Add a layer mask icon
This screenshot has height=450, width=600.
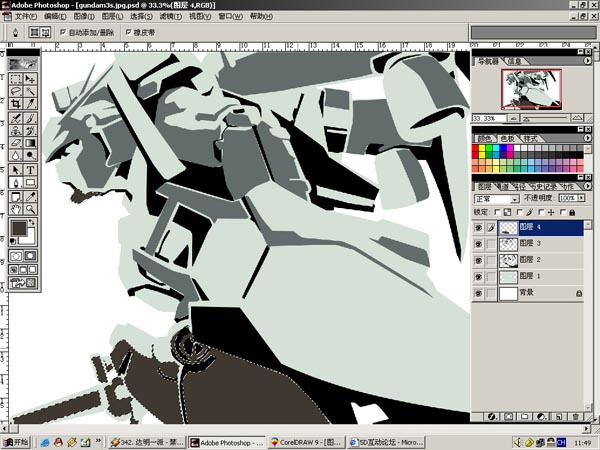pos(509,417)
